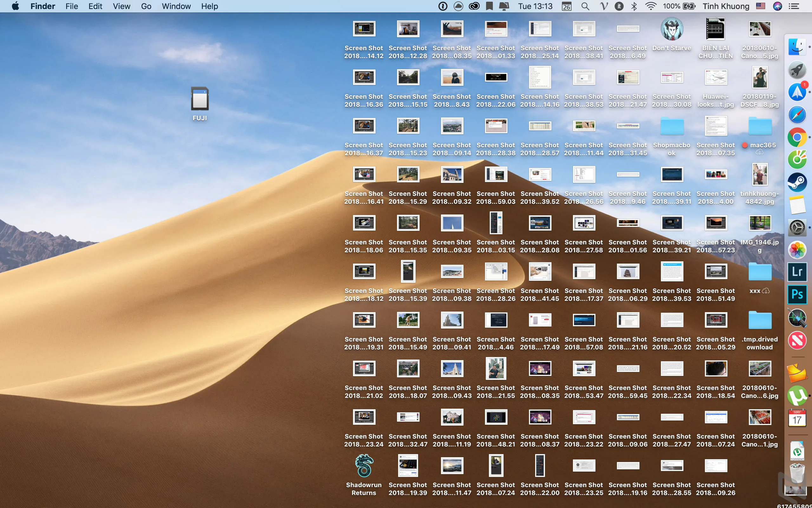
Task: Launch Steam from the Dock
Action: pyautogui.click(x=797, y=182)
